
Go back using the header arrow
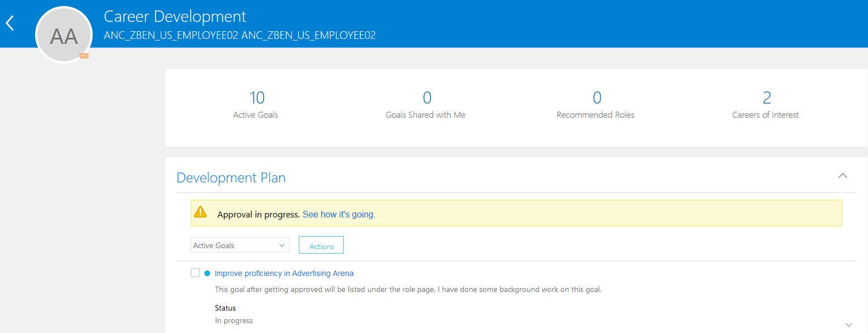coord(10,23)
